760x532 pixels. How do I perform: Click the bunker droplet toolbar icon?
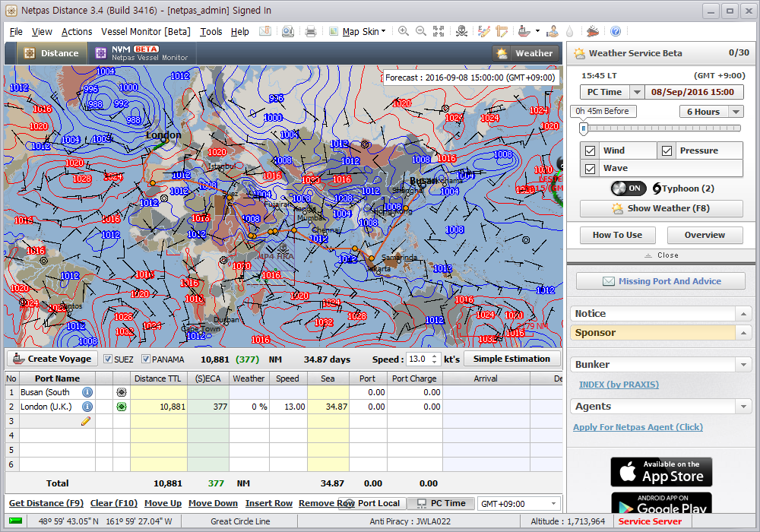[x=569, y=31]
